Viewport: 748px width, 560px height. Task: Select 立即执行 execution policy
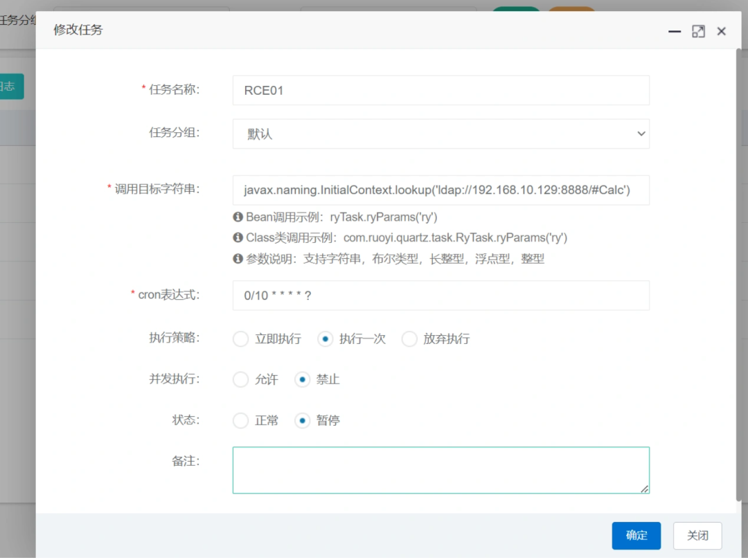[x=240, y=339]
